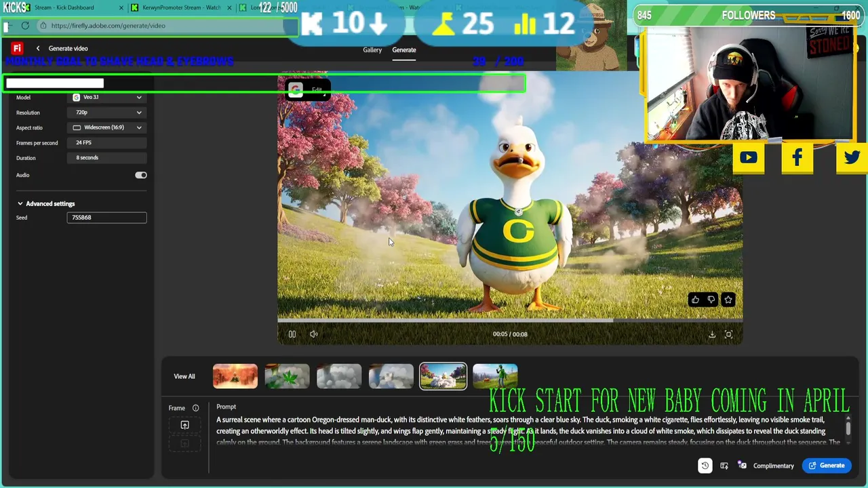This screenshot has height=488, width=868.
Task: Click the Generate video page title
Action: [x=68, y=48]
